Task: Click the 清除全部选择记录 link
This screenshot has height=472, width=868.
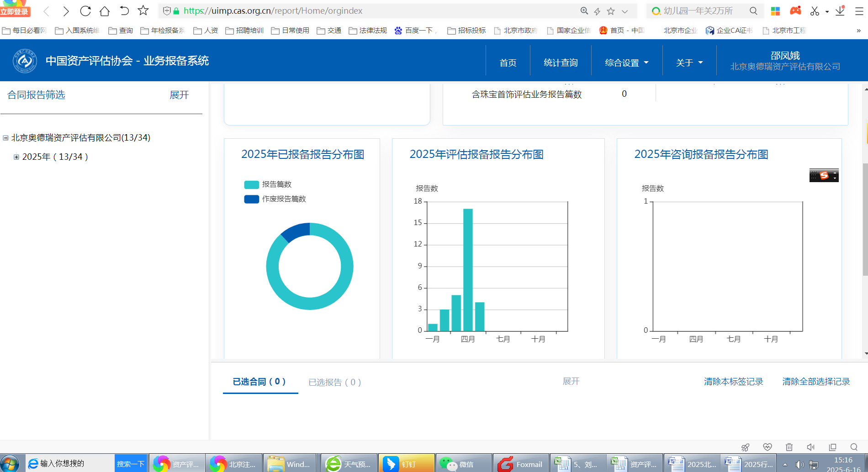Action: pos(816,382)
